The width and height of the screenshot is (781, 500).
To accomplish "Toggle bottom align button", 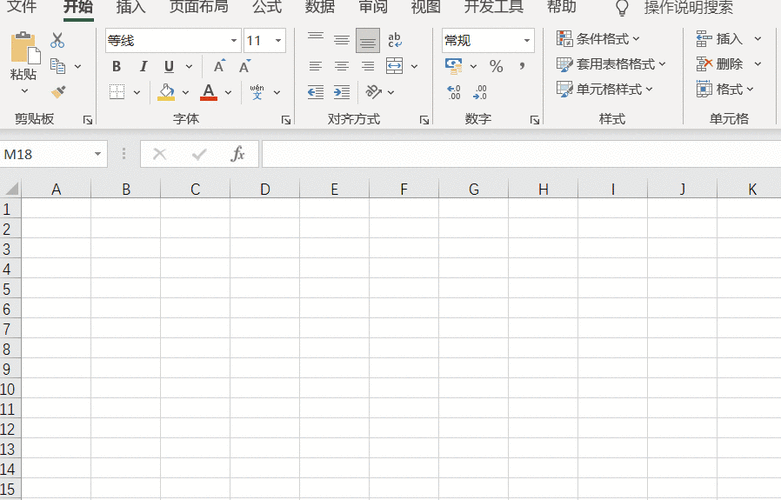I will (368, 40).
